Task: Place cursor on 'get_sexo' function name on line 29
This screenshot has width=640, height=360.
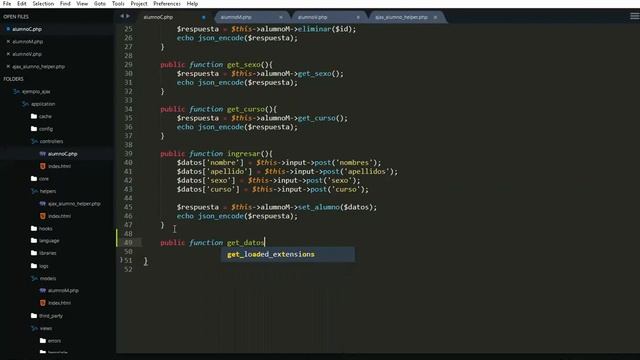Action: (244, 64)
